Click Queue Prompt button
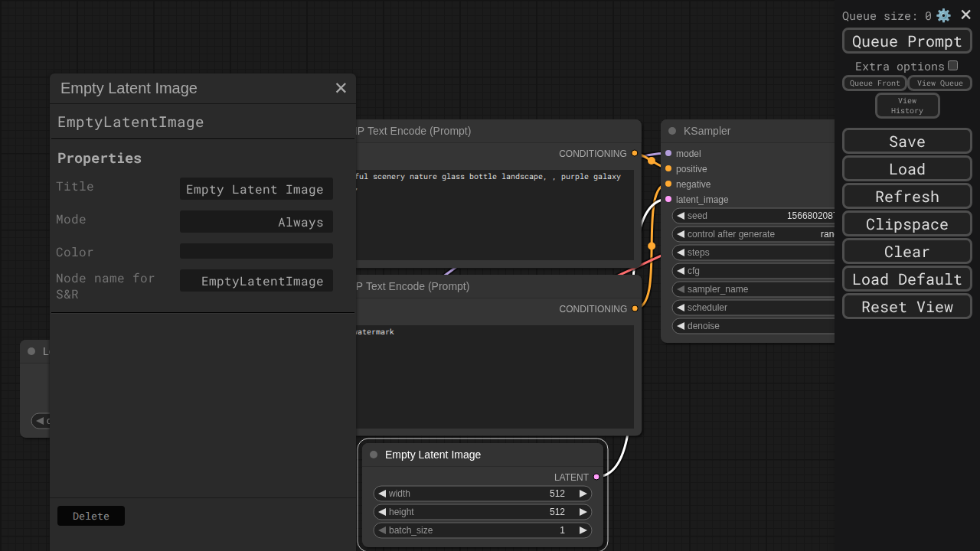Screen dimensions: 980x551 (x=906, y=41)
